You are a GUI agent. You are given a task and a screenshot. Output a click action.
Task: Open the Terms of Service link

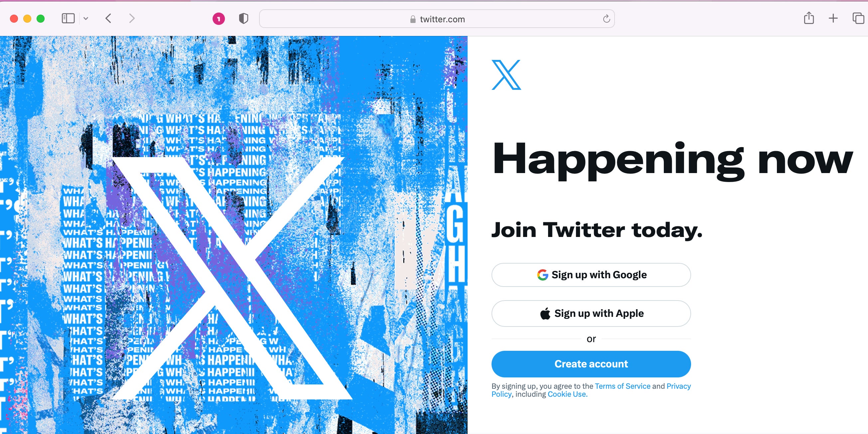click(x=622, y=386)
